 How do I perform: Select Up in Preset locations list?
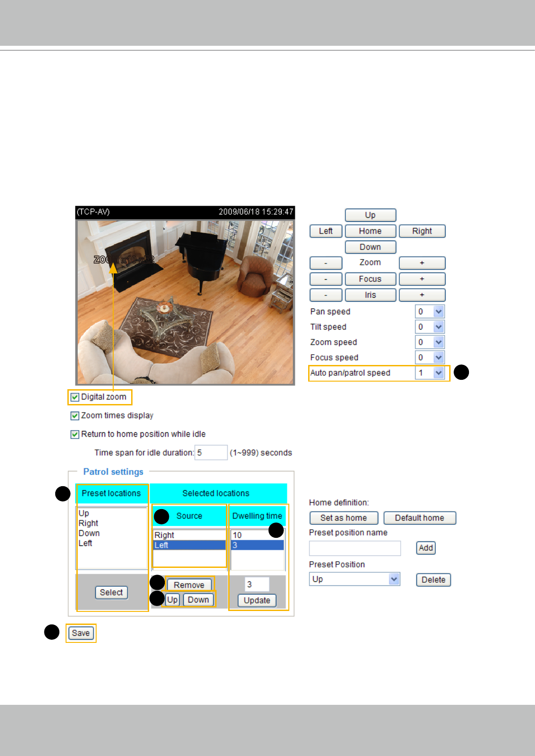(84, 513)
